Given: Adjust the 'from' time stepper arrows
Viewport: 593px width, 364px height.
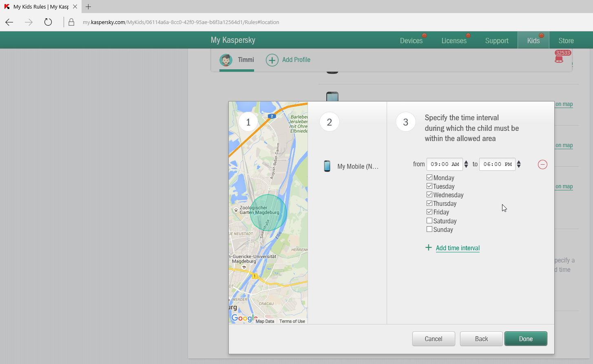Looking at the screenshot, I should (x=466, y=164).
